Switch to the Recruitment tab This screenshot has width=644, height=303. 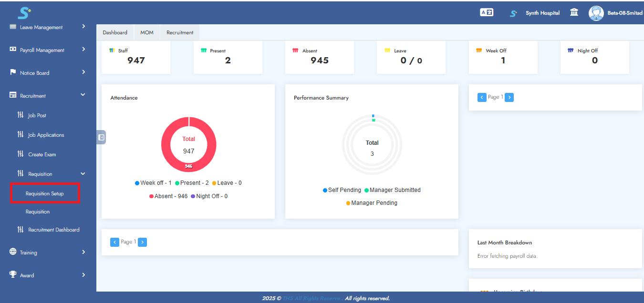pyautogui.click(x=180, y=32)
